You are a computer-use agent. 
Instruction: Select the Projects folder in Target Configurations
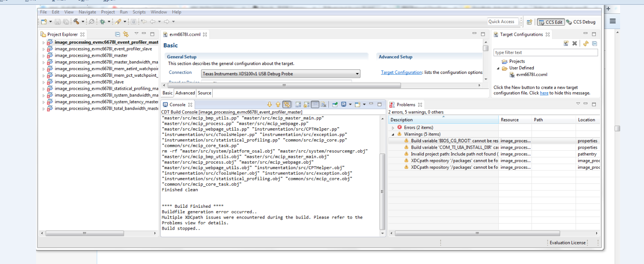tap(517, 61)
